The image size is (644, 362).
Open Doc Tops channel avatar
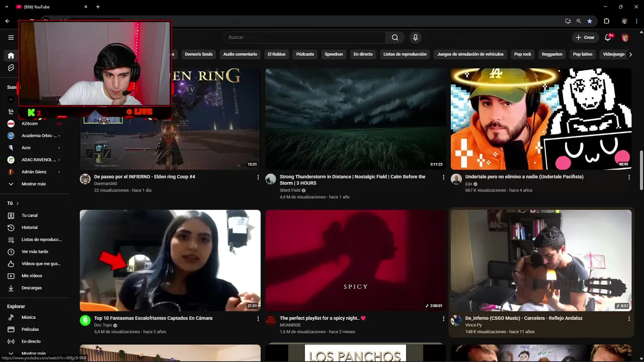coord(85,320)
